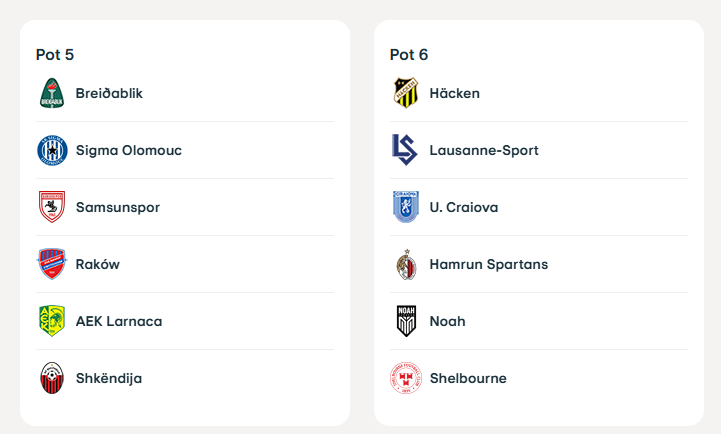Click the Shkëndija club crest
Screen dimensions: 721x434
(x=52, y=378)
